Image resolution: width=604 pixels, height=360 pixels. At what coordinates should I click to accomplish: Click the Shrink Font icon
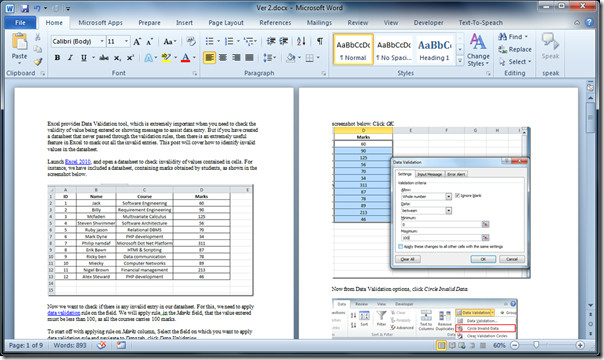[149, 42]
